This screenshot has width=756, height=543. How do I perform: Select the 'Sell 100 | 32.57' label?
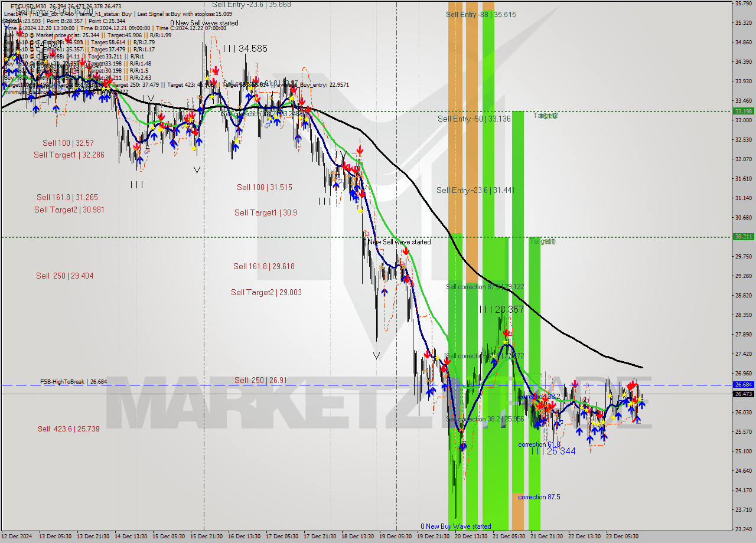68,143
